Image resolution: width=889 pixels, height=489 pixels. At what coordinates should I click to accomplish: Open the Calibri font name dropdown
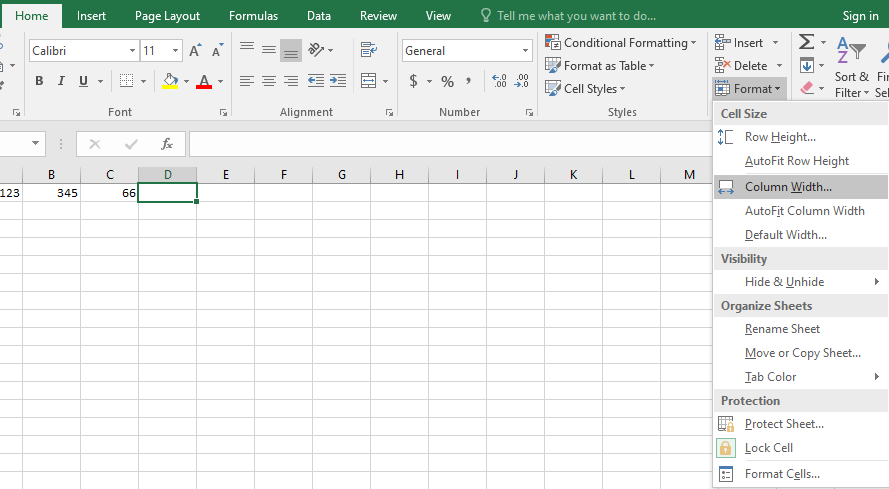(x=132, y=51)
